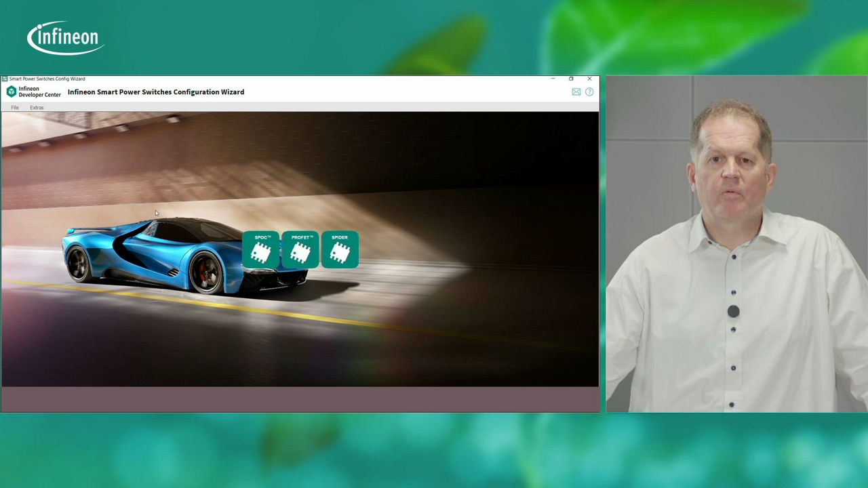Image resolution: width=868 pixels, height=488 pixels.
Task: Open the Extras menu
Action: point(37,108)
